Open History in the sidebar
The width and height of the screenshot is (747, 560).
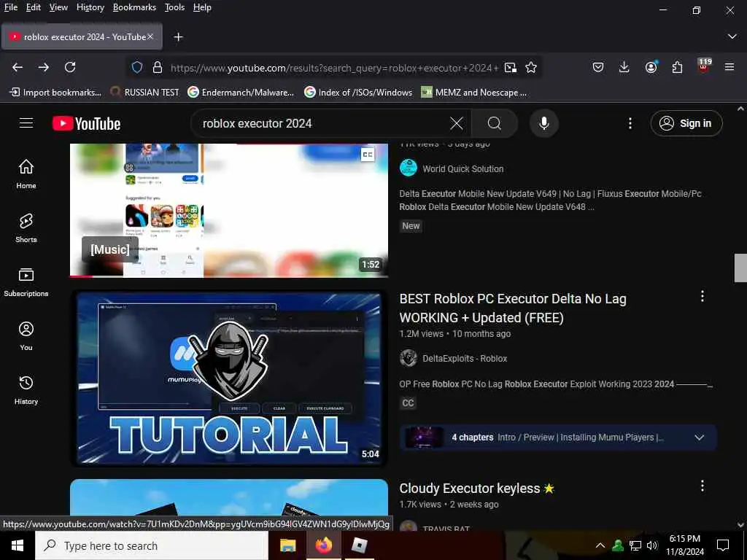(26, 389)
